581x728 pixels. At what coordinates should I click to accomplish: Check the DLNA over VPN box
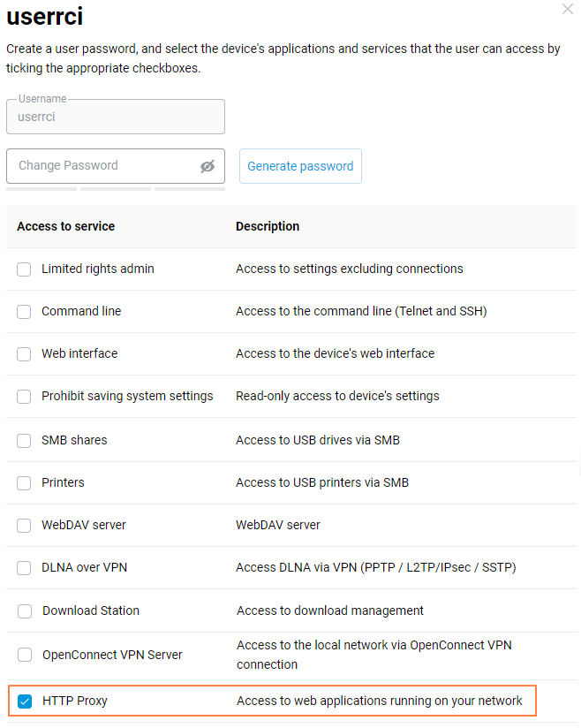24,568
